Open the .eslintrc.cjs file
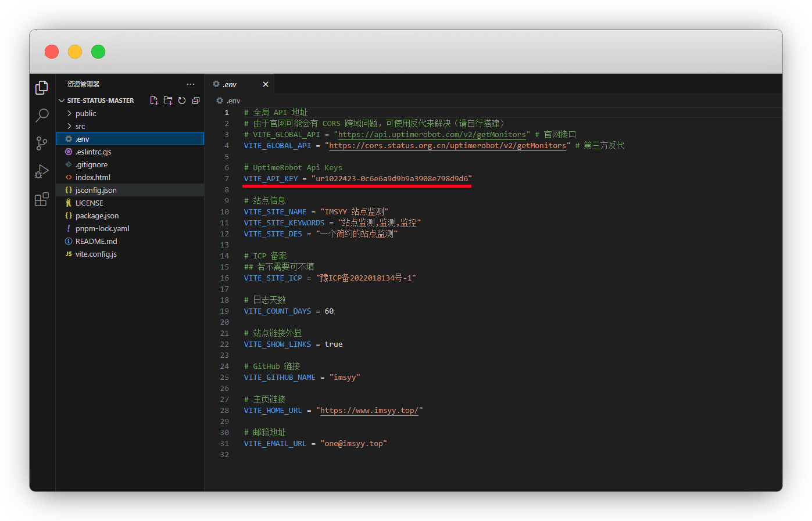The width and height of the screenshot is (812, 521). [x=130, y=152]
